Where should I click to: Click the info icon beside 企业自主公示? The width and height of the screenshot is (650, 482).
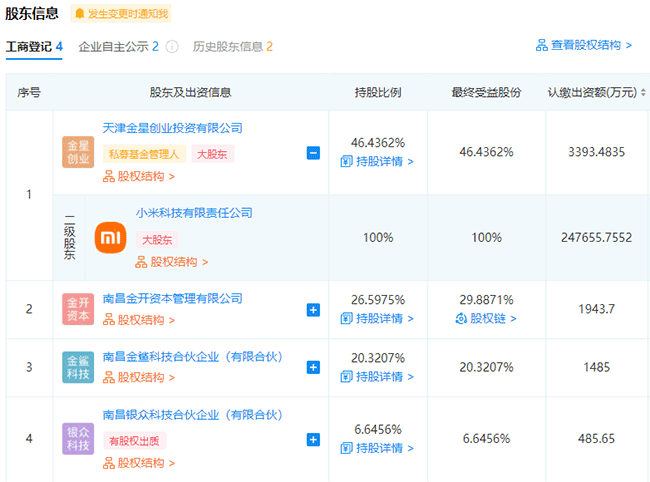point(172,46)
